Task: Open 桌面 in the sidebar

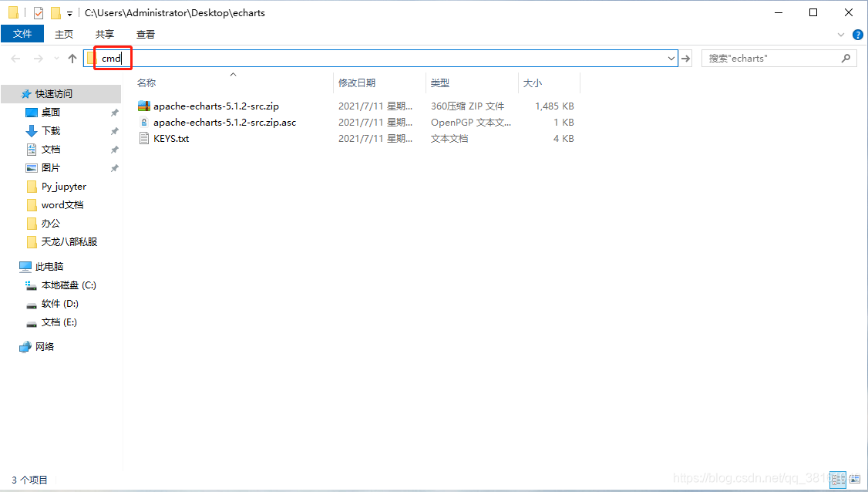Action: (x=50, y=112)
